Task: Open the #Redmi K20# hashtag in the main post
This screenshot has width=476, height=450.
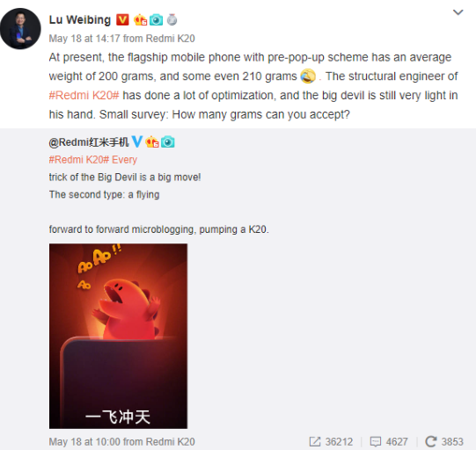Action: 84,95
